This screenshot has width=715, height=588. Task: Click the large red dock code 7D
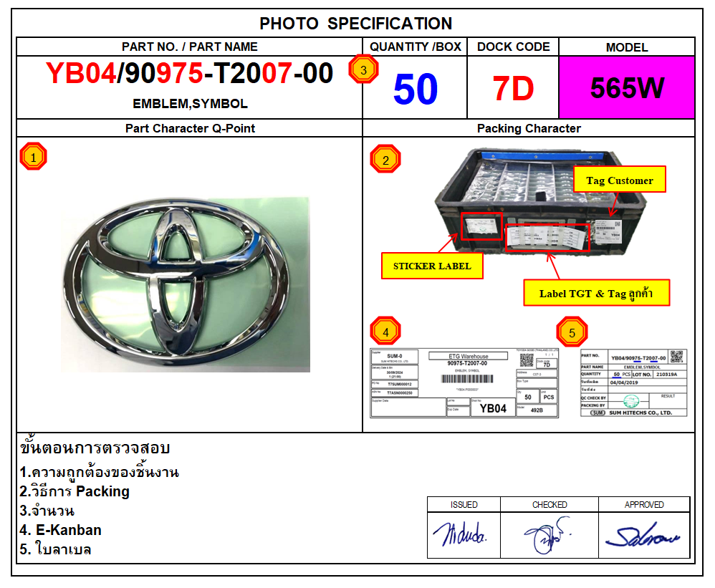[x=513, y=88]
